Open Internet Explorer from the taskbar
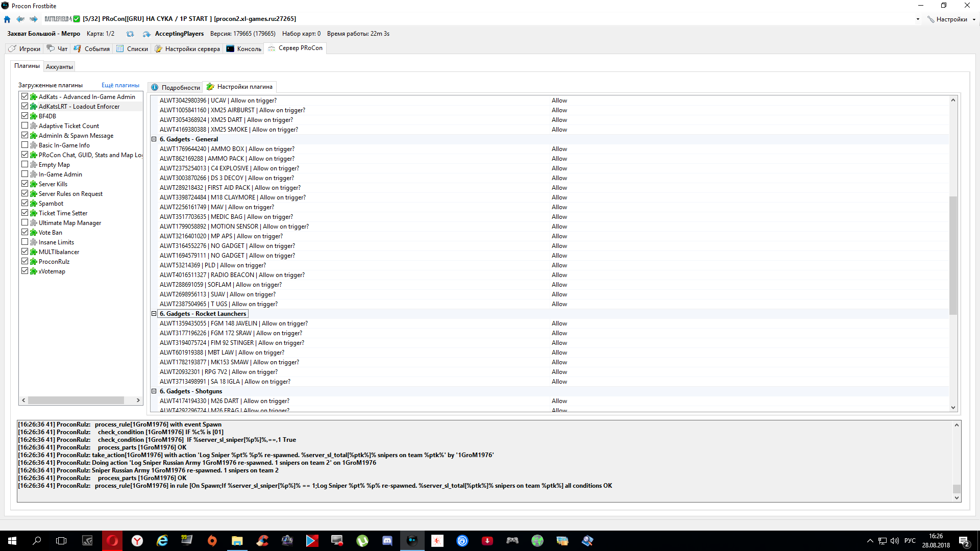This screenshot has width=980, height=551. (x=162, y=541)
